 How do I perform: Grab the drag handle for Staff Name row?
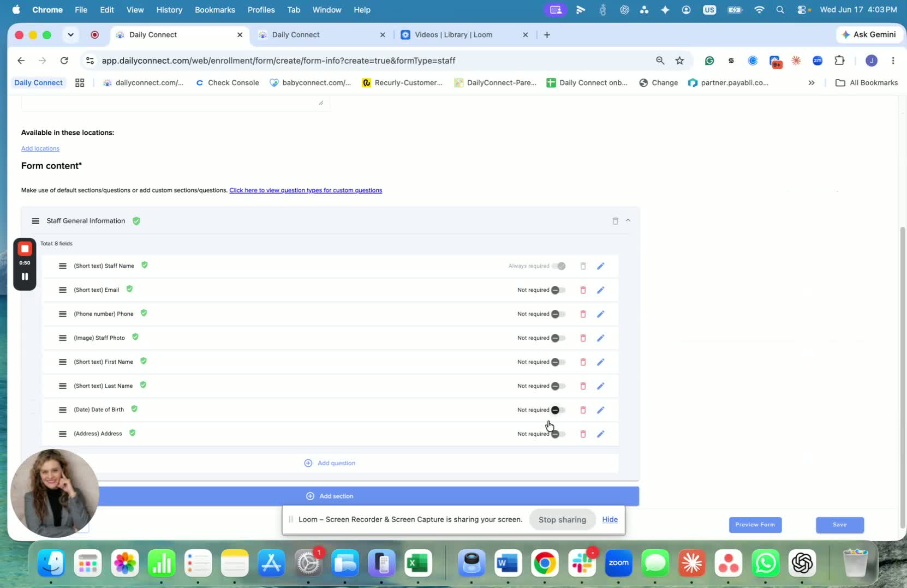pyautogui.click(x=63, y=266)
